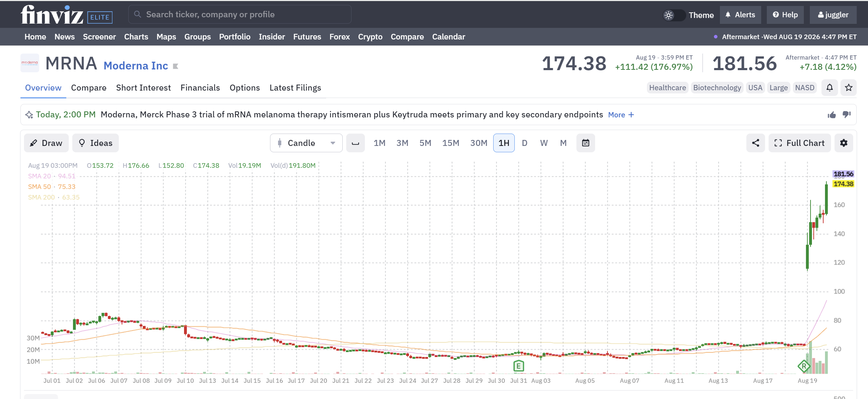Open Maps in navigation bar
Image resolution: width=868 pixels, height=399 pixels.
(166, 37)
